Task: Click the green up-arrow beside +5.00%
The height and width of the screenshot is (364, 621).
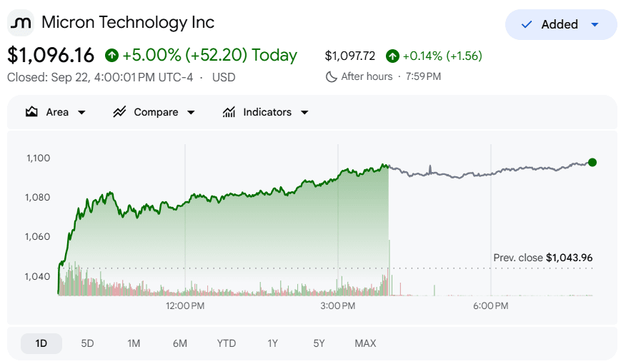Action: (x=111, y=55)
